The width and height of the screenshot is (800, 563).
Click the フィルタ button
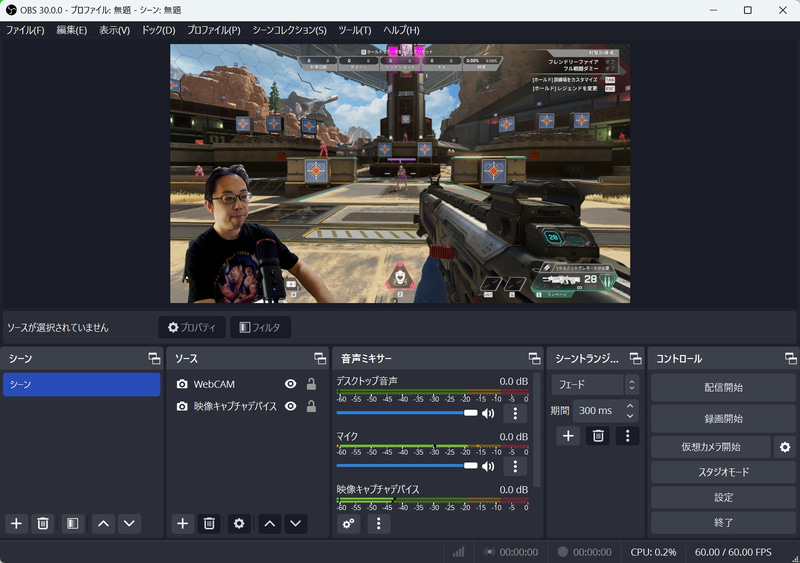tap(260, 327)
